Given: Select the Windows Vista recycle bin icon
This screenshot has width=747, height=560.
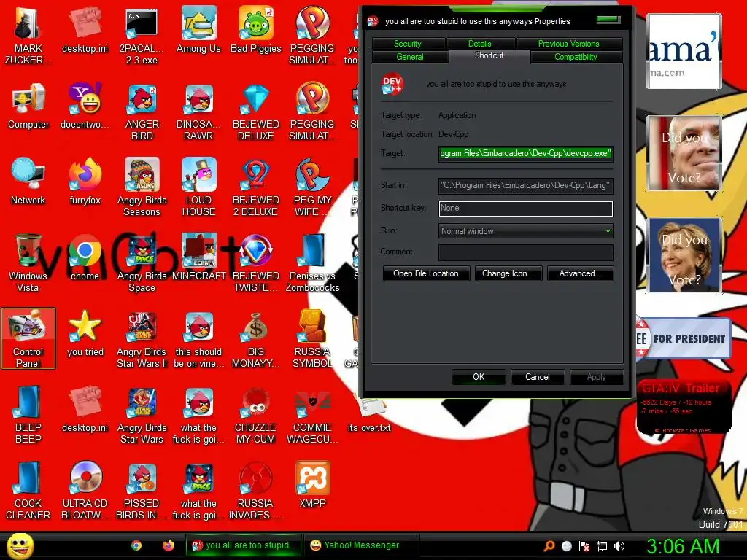Looking at the screenshot, I should (x=28, y=262).
